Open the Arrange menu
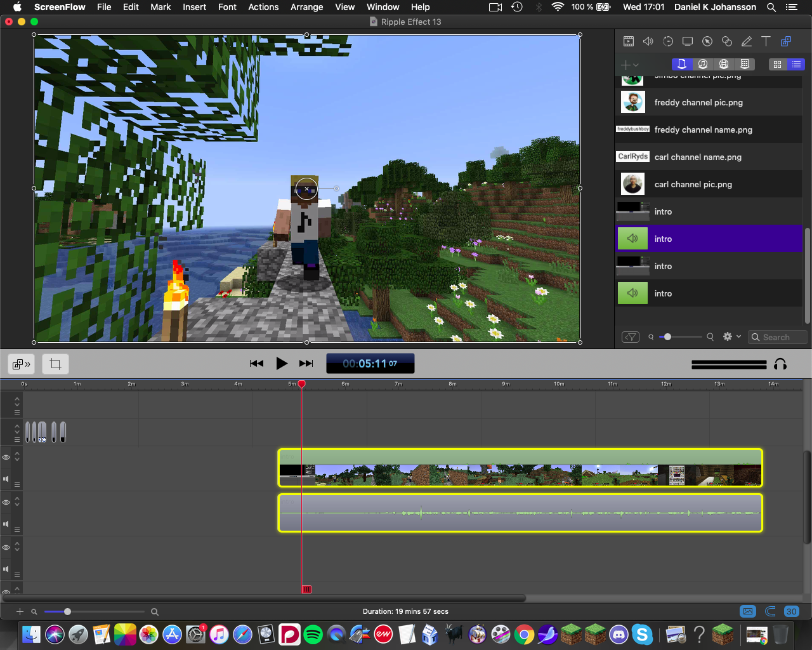Image resolution: width=812 pixels, height=650 pixels. coord(306,7)
